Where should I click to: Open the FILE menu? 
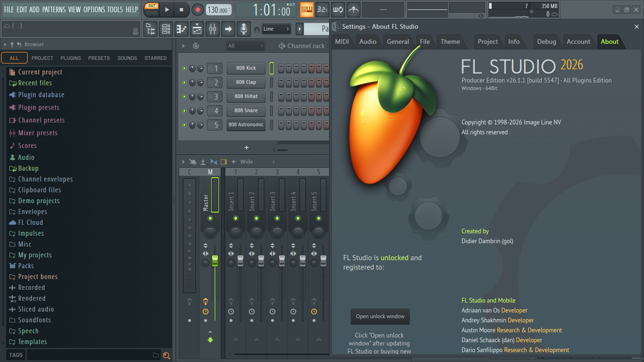tap(9, 9)
